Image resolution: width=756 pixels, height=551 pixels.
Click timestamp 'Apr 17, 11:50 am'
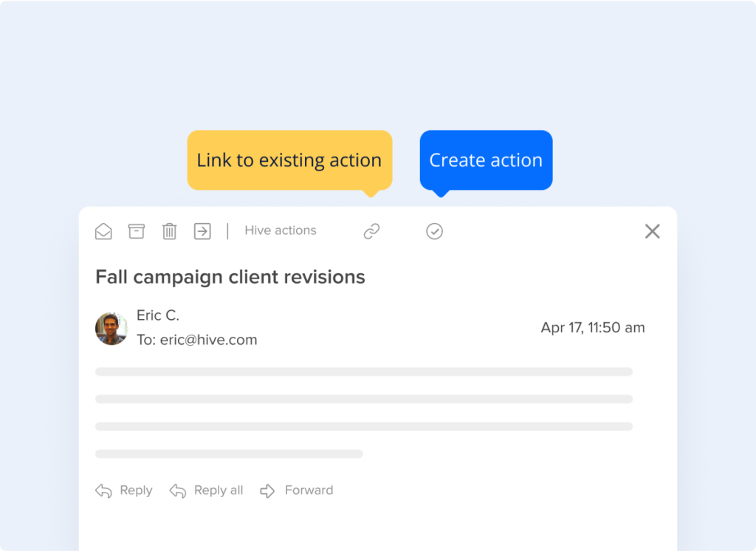point(593,328)
